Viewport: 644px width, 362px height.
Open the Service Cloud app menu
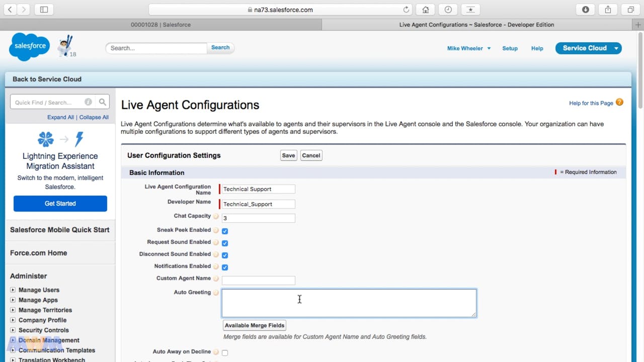point(589,48)
